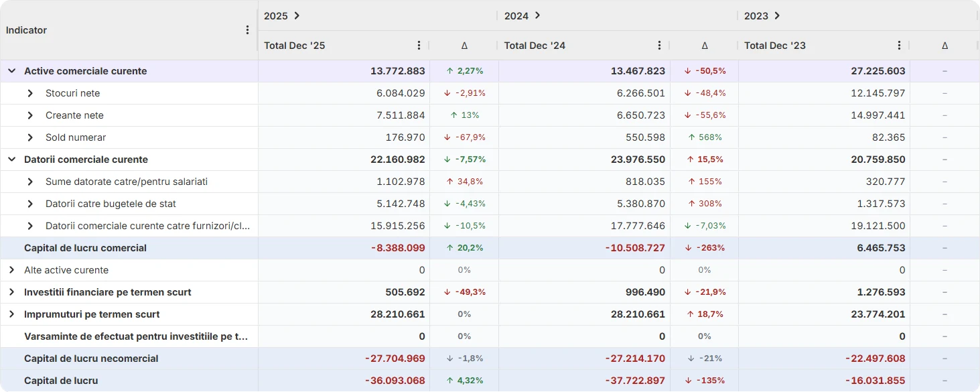Screen dimensions: 980x392
Task: Click the 6.084.029 Stocuri nete value
Action: coord(401,93)
